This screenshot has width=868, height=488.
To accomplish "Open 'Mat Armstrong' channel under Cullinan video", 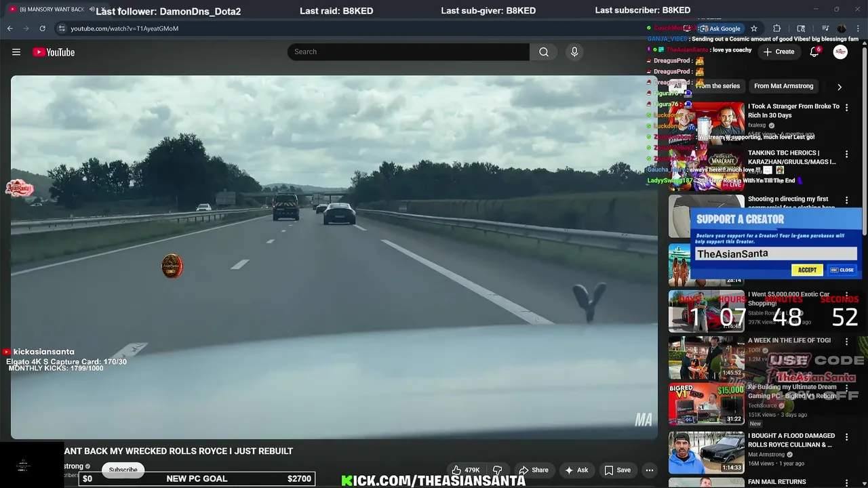I will pos(766,454).
